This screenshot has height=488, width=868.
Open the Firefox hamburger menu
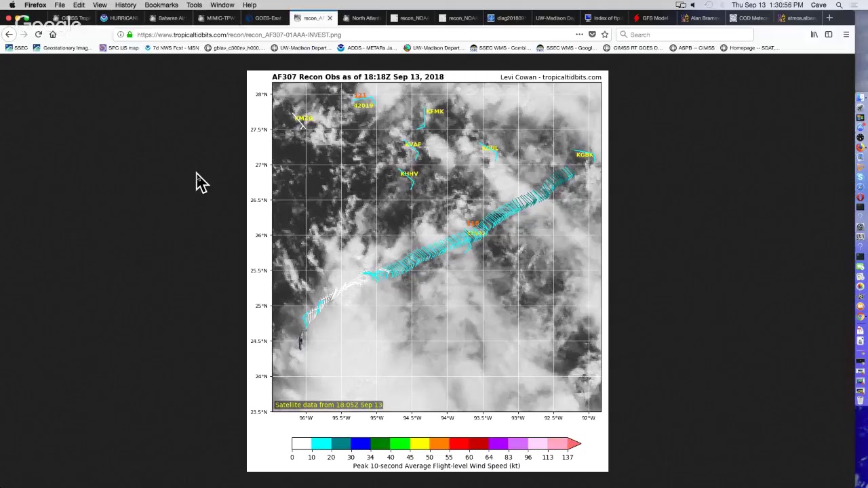tap(846, 35)
